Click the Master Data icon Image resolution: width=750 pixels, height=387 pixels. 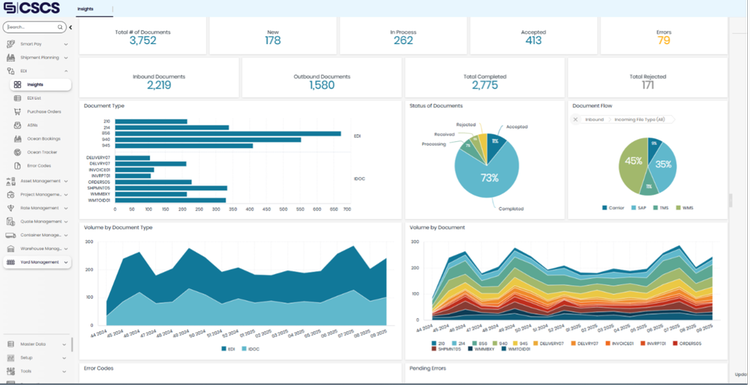click(x=11, y=344)
